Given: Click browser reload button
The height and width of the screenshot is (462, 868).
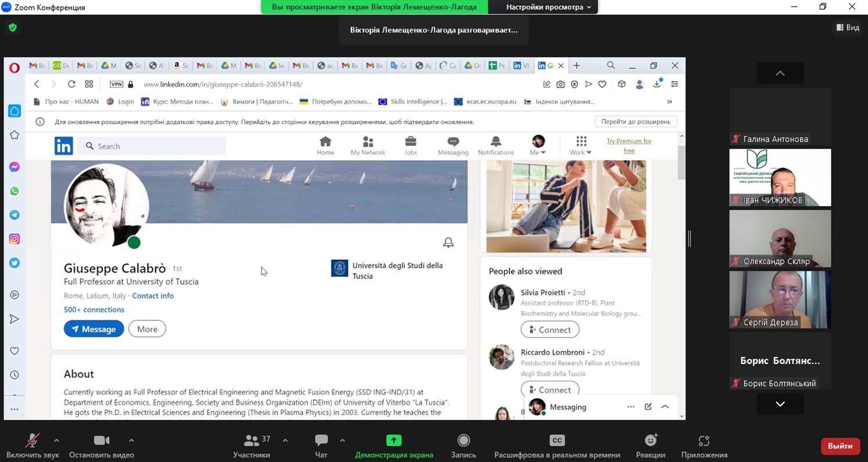Looking at the screenshot, I should pos(71,84).
